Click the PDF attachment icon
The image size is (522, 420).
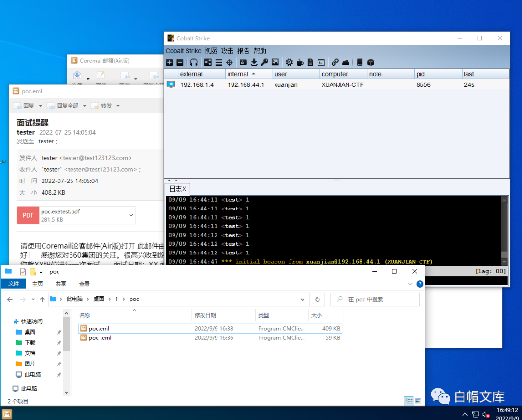28,215
